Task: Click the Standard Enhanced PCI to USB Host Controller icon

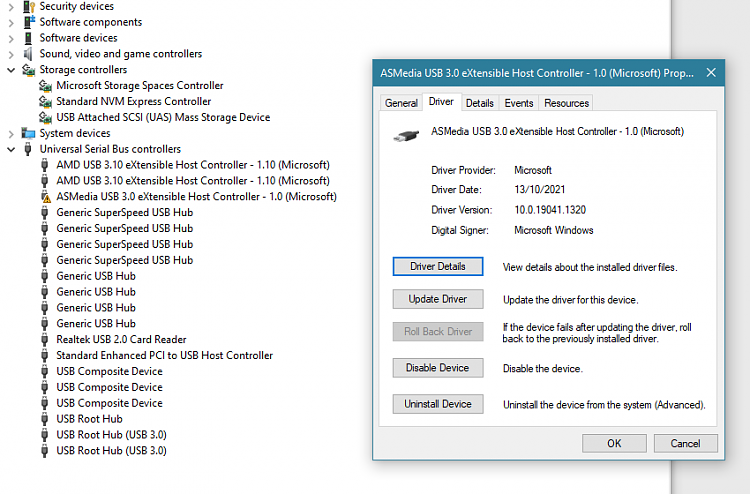Action: 44,355
